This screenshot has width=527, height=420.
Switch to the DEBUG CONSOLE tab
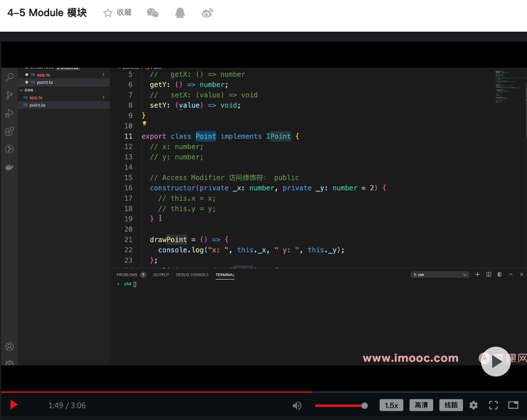tap(192, 275)
